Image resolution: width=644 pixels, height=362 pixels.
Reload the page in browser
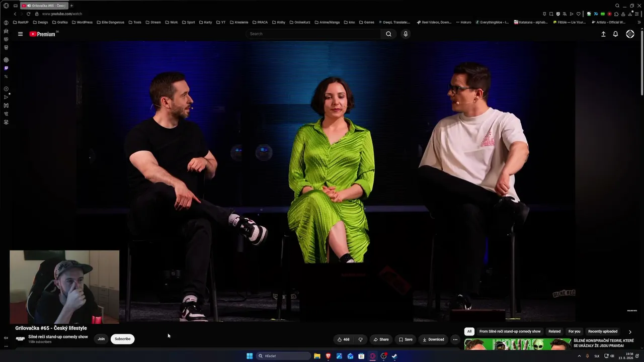[x=28, y=14]
